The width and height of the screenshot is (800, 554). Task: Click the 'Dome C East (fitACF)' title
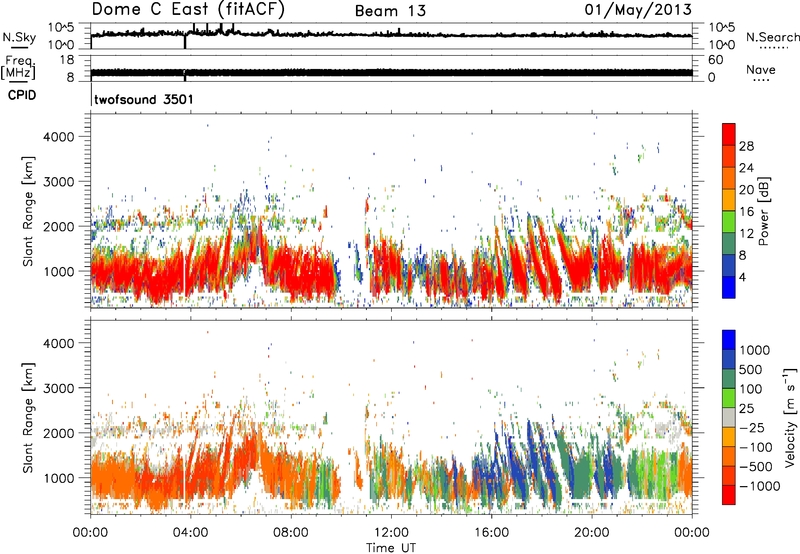(x=188, y=9)
